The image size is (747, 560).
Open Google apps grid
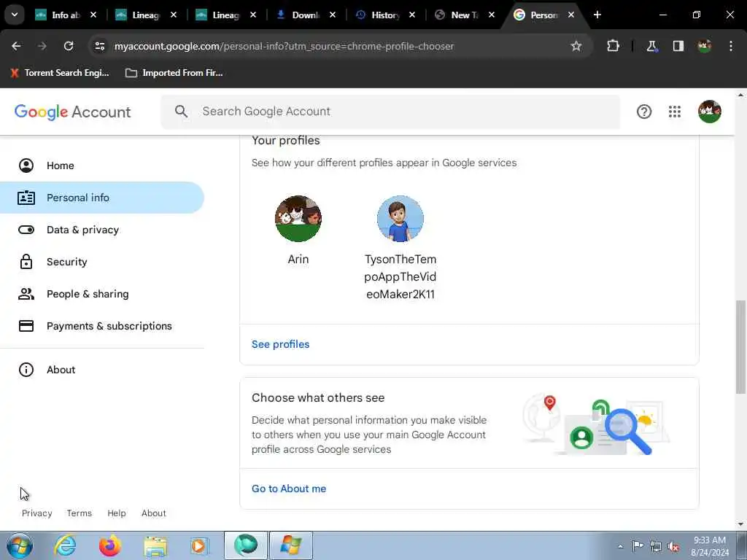click(675, 112)
